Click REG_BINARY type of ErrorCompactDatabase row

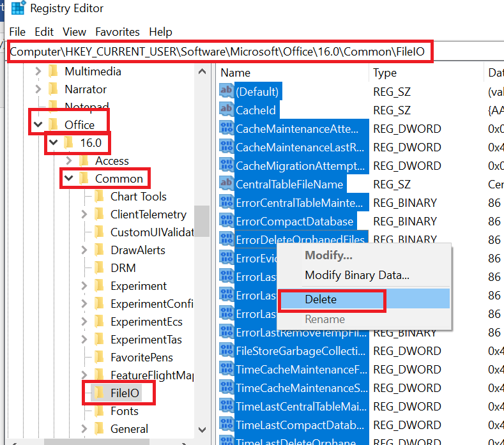[405, 222]
